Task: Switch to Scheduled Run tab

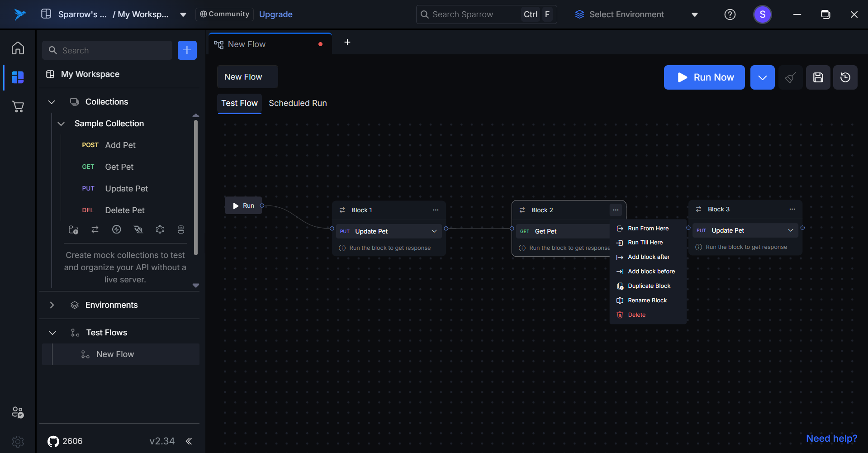Action: pos(298,103)
